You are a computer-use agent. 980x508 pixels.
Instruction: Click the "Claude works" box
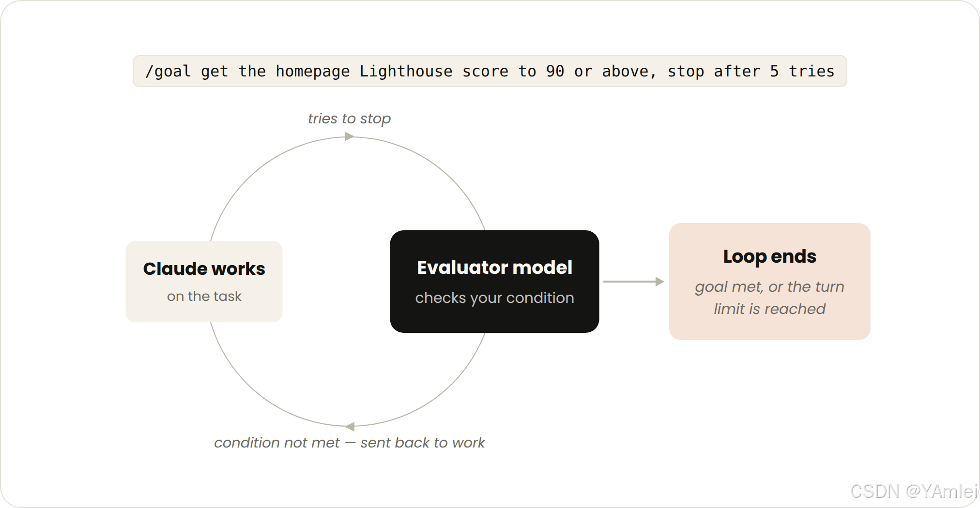[204, 282]
